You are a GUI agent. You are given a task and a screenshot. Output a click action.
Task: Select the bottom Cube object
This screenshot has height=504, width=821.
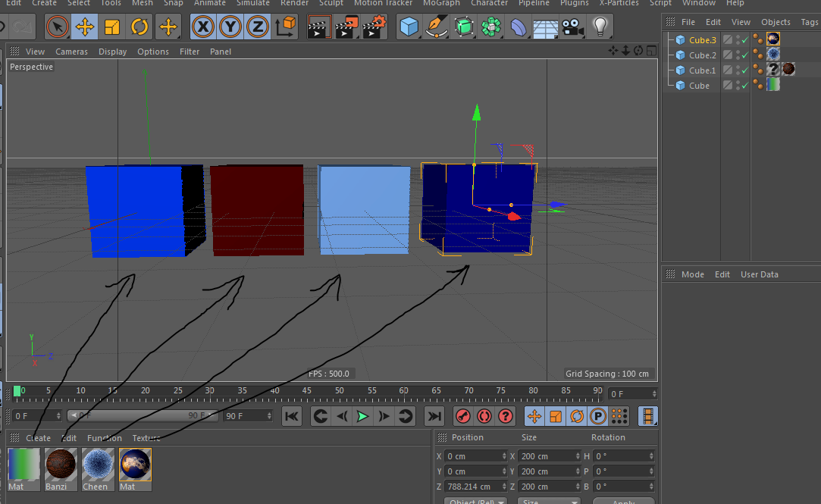pos(699,86)
